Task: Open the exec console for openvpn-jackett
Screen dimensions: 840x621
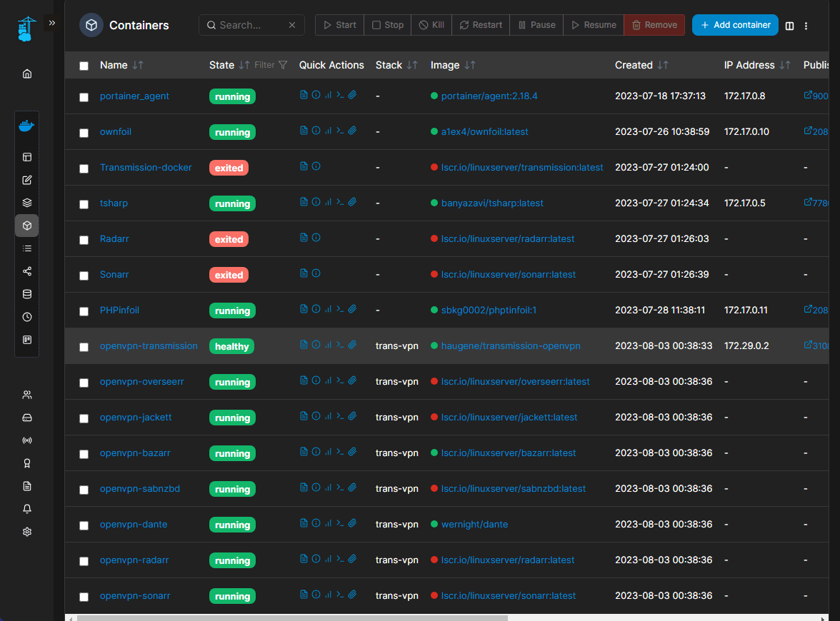Action: (x=340, y=416)
